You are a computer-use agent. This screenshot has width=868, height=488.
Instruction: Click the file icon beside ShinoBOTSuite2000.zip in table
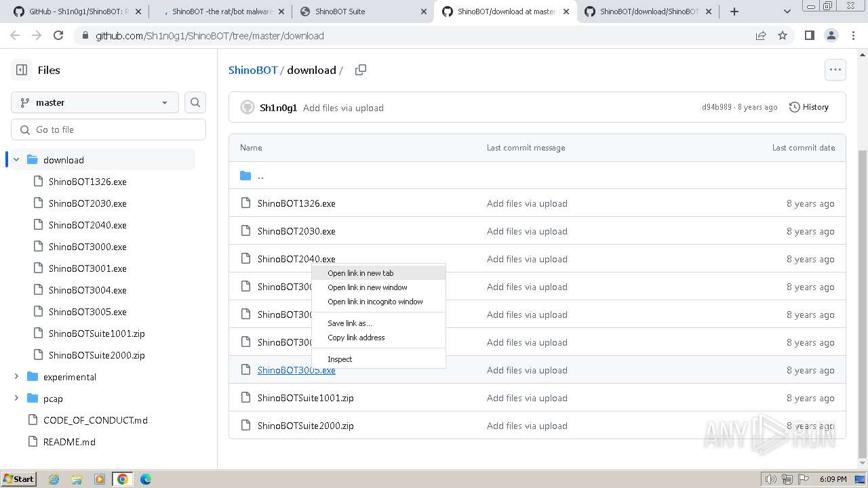tap(245, 426)
